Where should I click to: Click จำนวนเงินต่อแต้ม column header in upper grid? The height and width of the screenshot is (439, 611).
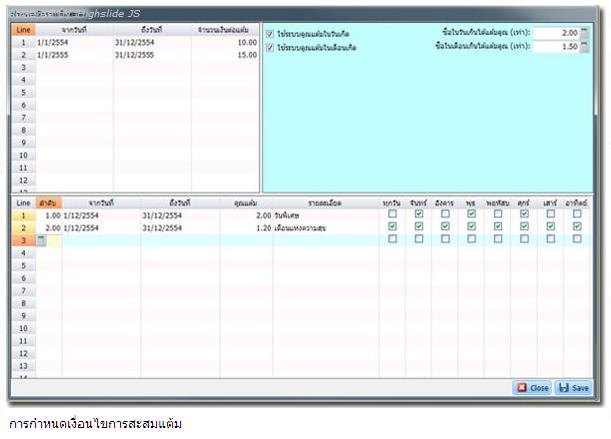coord(225,31)
